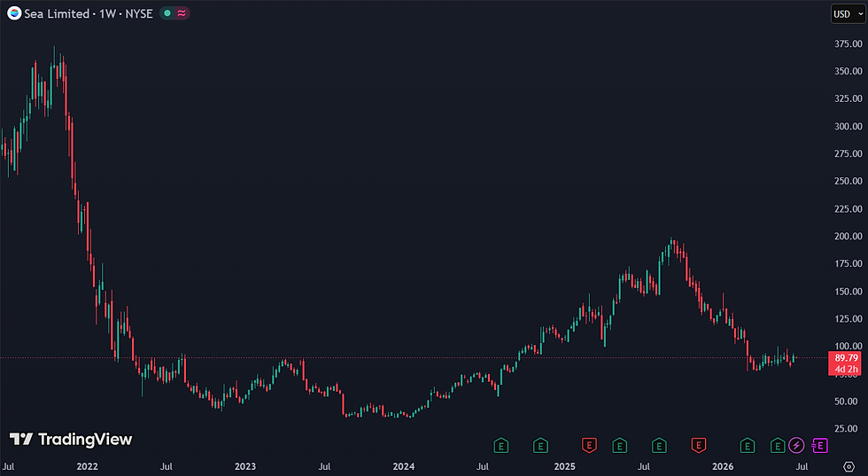Click the green market status dot
868x476 pixels.
[x=167, y=13]
